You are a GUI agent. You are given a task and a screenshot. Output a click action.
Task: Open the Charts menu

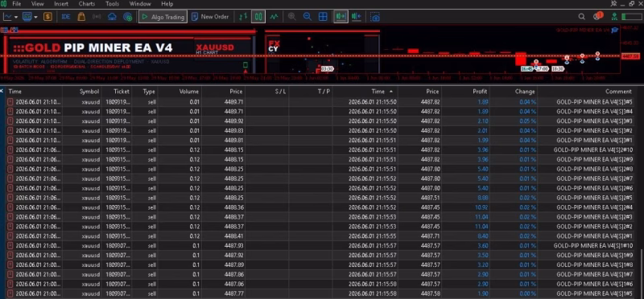tap(87, 4)
